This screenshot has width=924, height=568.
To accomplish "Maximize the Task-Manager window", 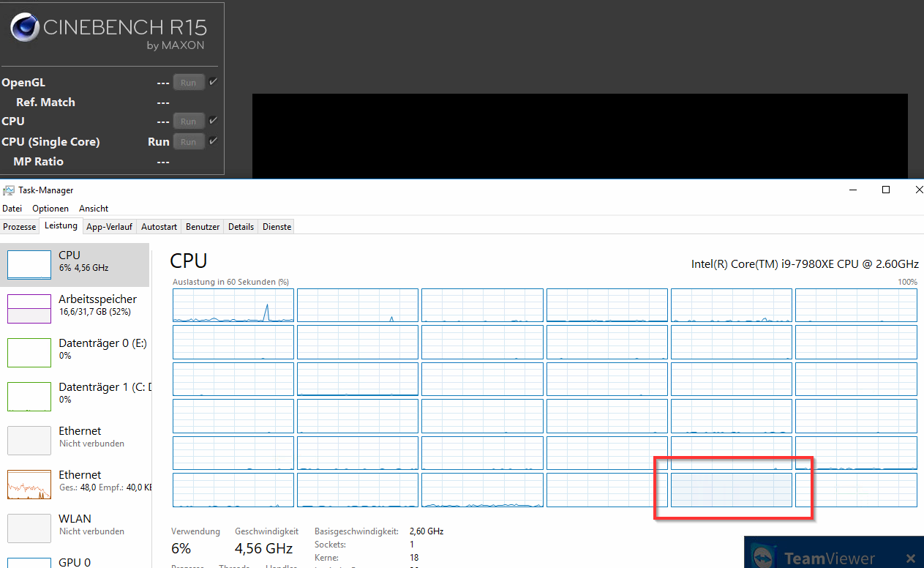I will [x=886, y=190].
